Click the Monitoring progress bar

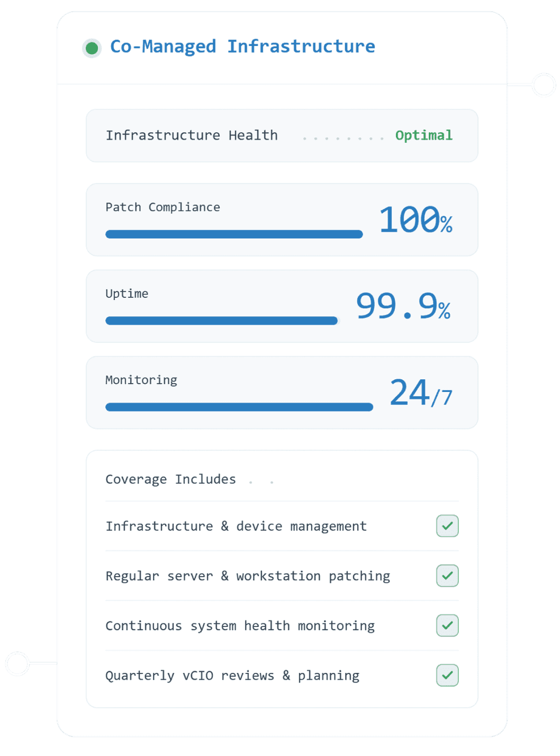pos(239,407)
